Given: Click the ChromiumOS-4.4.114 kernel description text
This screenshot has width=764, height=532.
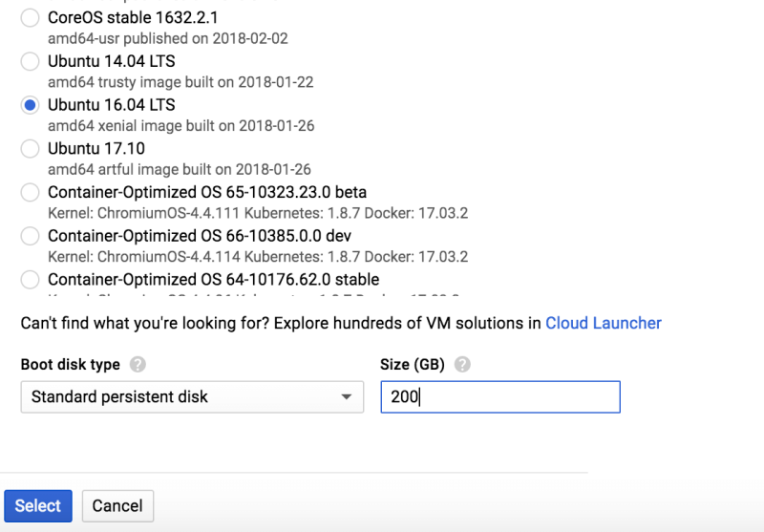Looking at the screenshot, I should click(258, 257).
